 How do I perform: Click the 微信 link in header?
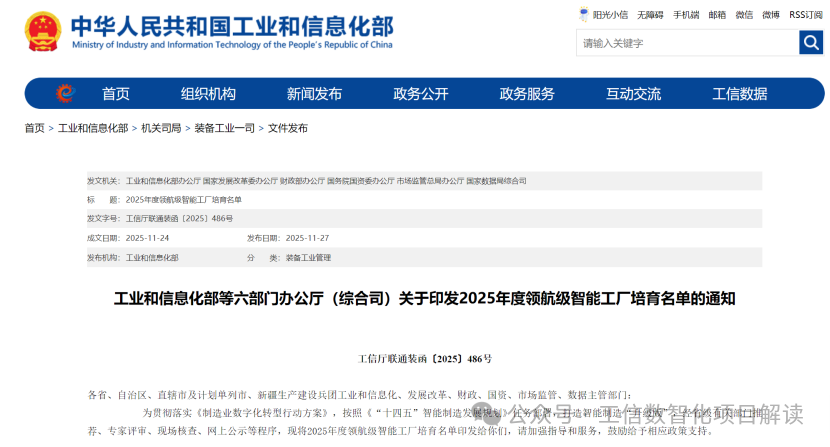click(x=744, y=15)
